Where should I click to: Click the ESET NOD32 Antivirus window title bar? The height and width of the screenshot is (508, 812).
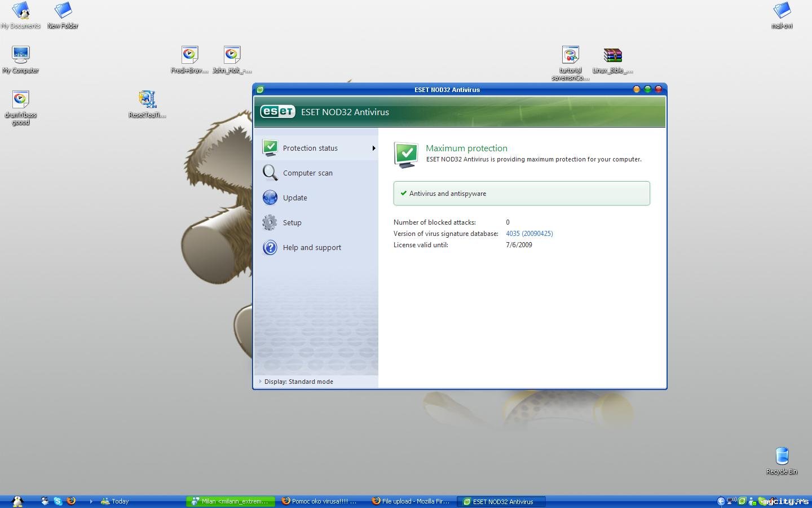(447, 90)
